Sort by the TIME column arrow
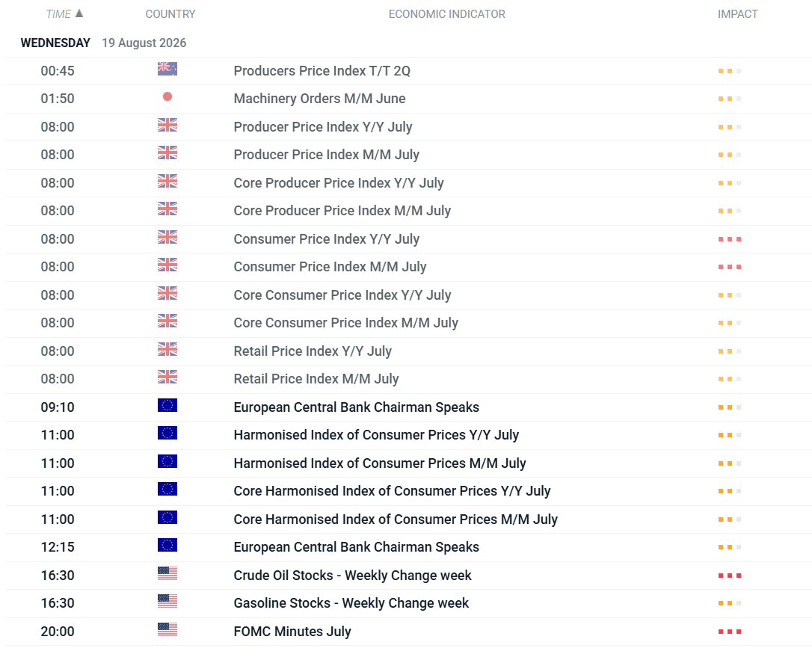The height and width of the screenshot is (666, 812). pyautogui.click(x=79, y=13)
